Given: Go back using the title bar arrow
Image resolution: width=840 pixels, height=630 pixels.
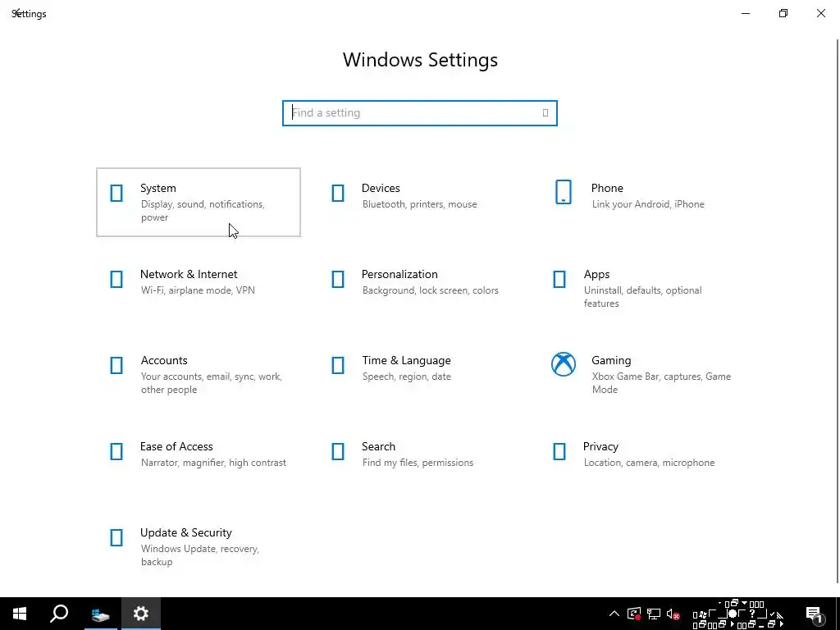Looking at the screenshot, I should tap(16, 12).
